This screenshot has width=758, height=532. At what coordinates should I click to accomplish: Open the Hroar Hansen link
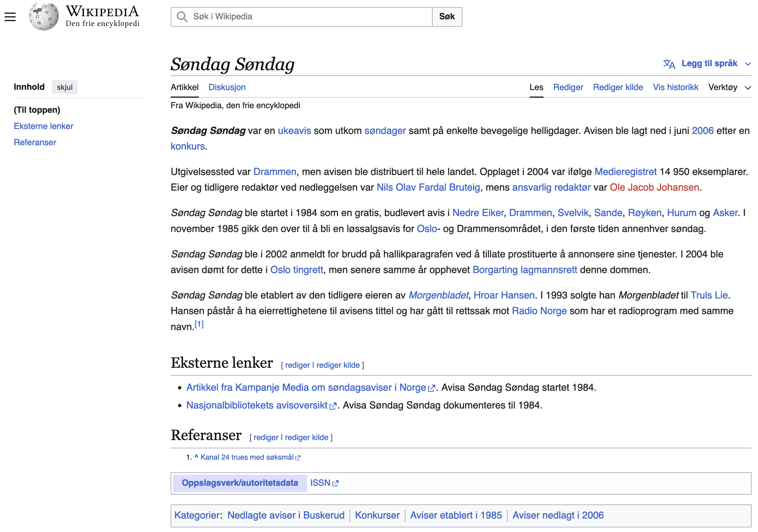click(504, 295)
